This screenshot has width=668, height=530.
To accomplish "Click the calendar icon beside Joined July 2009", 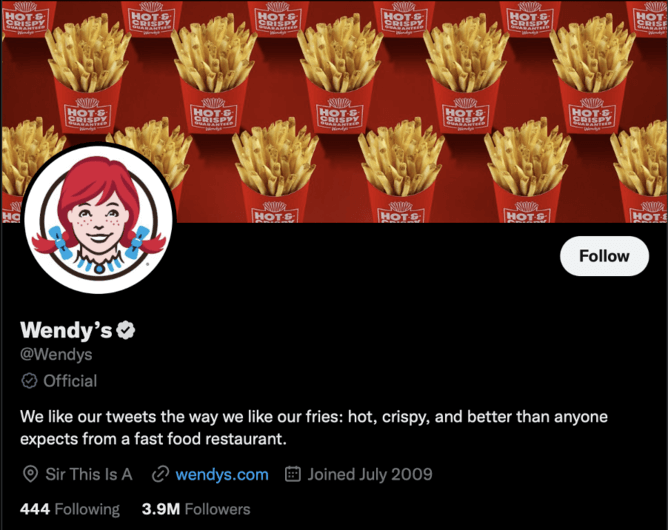I will click(293, 474).
